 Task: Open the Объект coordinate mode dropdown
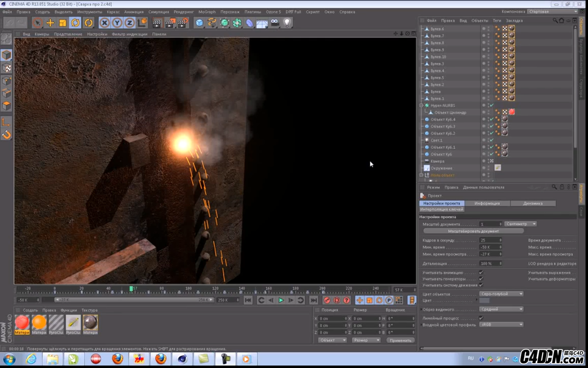coord(333,340)
